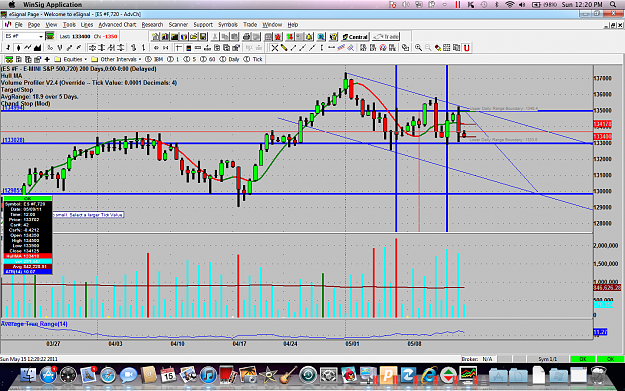The image size is (625, 391).
Task: Select the area chart type icon
Action: (37, 48)
